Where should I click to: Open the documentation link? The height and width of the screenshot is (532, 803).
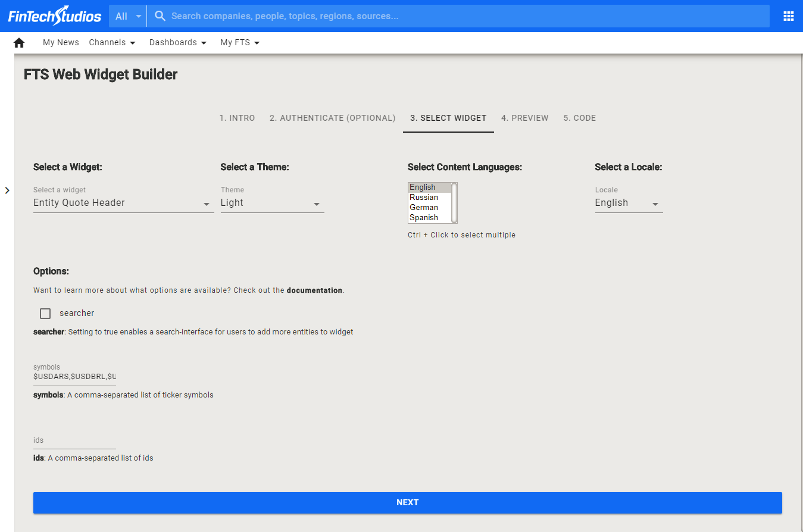point(314,290)
